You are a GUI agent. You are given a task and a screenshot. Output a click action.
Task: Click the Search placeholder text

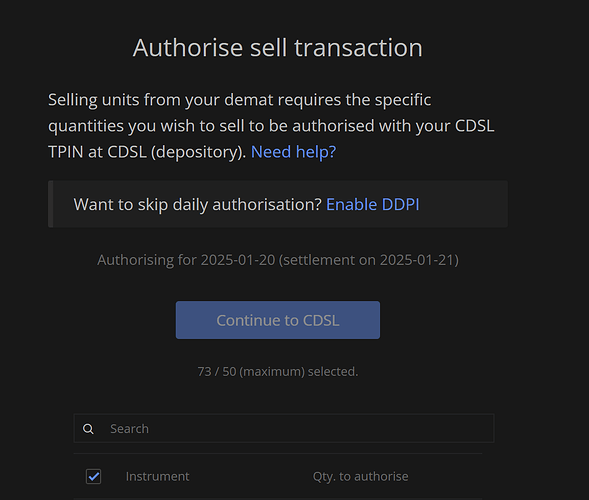(x=129, y=429)
